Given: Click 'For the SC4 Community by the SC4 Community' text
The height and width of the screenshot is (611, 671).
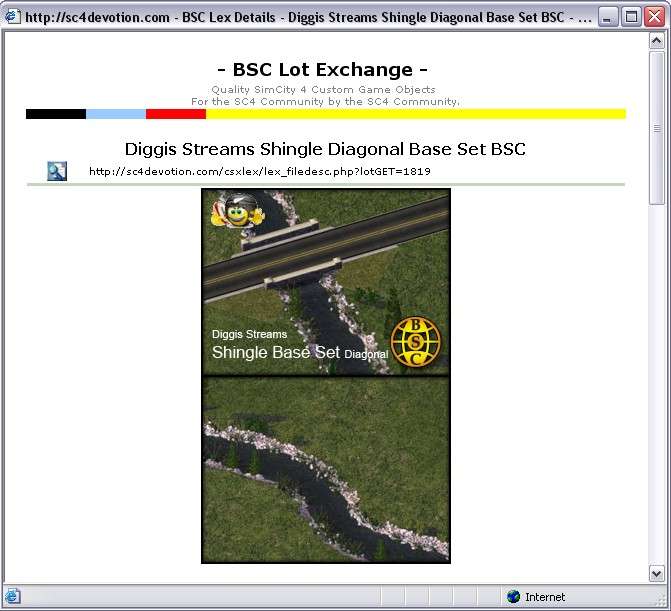Looking at the screenshot, I should pyautogui.click(x=325, y=101).
